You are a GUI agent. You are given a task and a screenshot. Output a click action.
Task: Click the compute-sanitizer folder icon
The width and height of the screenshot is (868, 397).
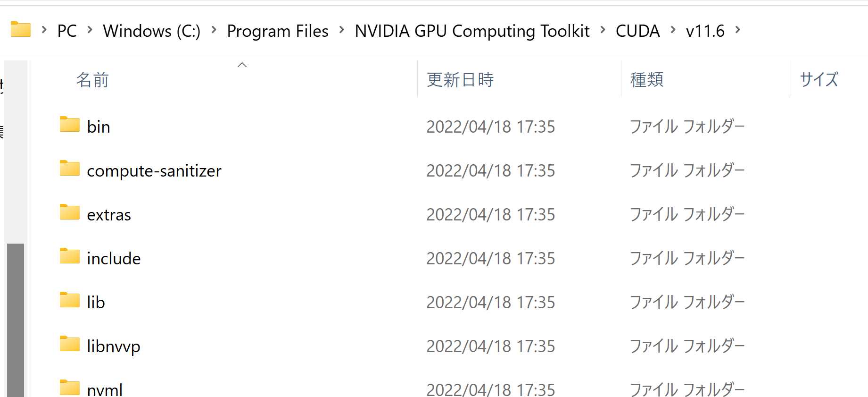coord(70,169)
